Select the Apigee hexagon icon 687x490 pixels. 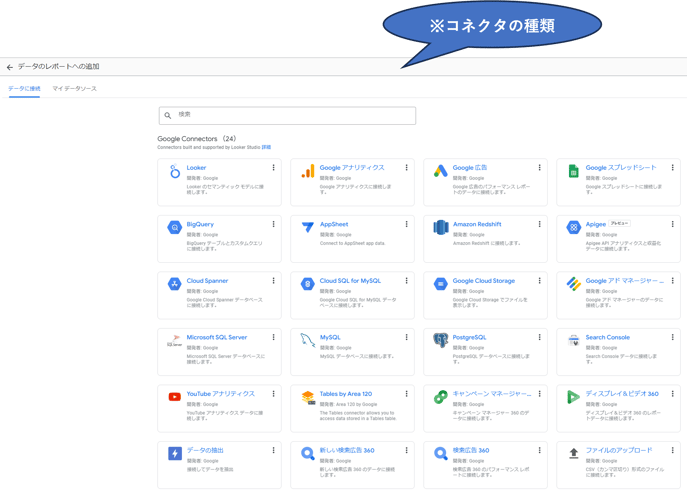coord(574,227)
